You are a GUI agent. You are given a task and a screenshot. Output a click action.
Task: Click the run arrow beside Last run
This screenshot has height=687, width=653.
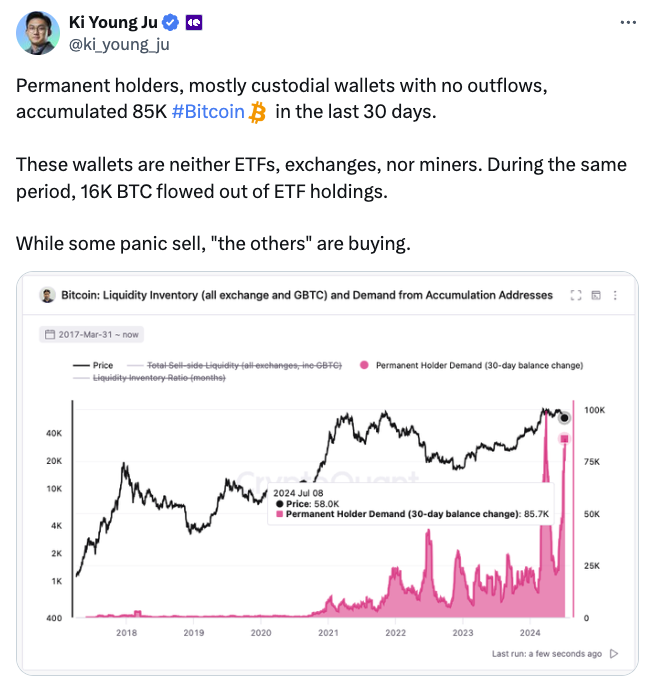(614, 653)
